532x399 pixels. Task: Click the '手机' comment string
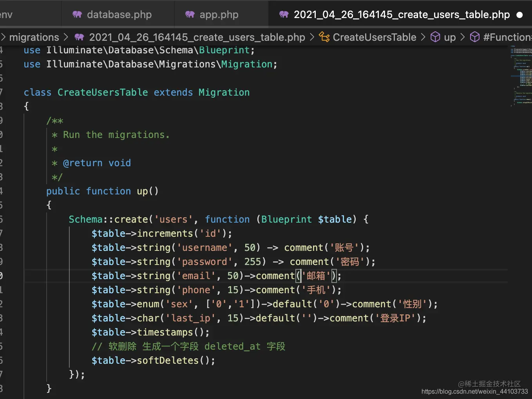click(x=316, y=290)
